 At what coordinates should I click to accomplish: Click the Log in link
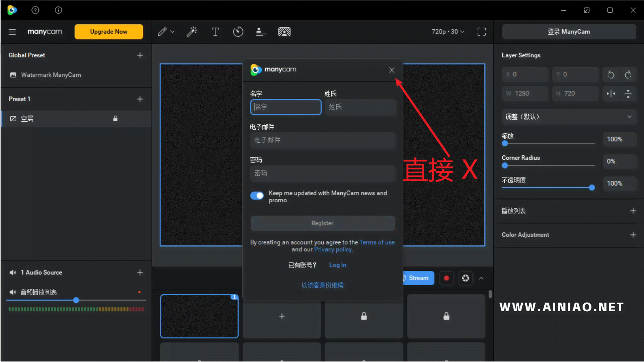337,265
